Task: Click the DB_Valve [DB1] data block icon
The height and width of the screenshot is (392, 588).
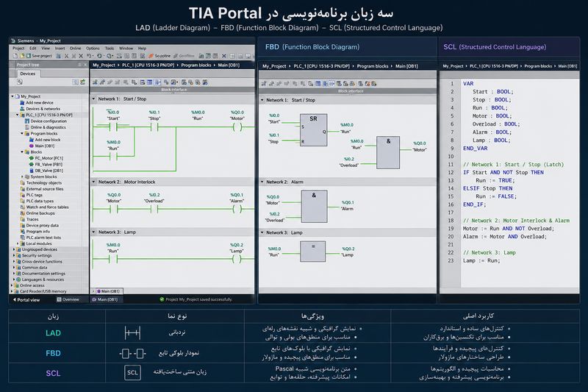Action: click(x=32, y=171)
